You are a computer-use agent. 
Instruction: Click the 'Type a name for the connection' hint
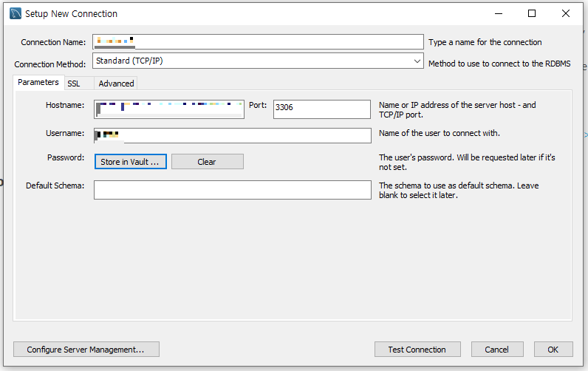point(485,42)
